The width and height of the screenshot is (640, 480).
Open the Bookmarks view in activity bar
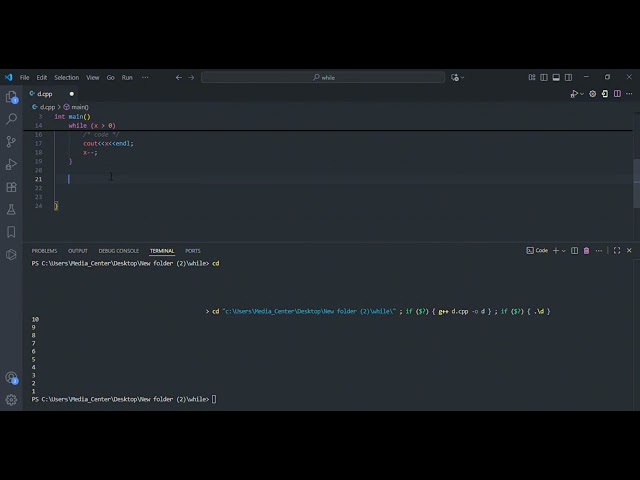(x=11, y=232)
